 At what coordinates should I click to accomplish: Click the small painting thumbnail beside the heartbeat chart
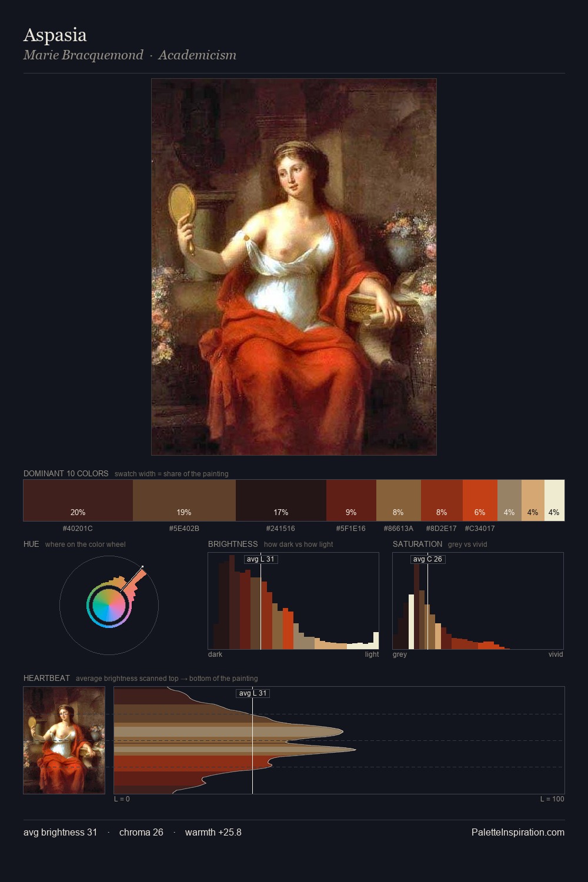pos(64,740)
